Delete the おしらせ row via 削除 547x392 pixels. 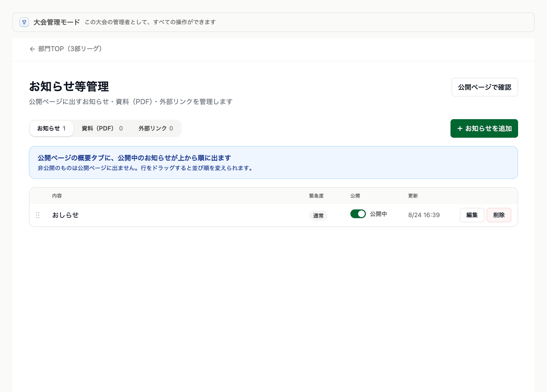click(499, 215)
